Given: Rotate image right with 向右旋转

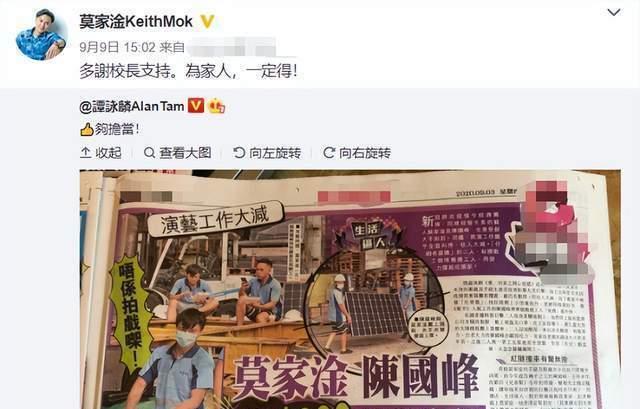Looking at the screenshot, I should [x=357, y=153].
